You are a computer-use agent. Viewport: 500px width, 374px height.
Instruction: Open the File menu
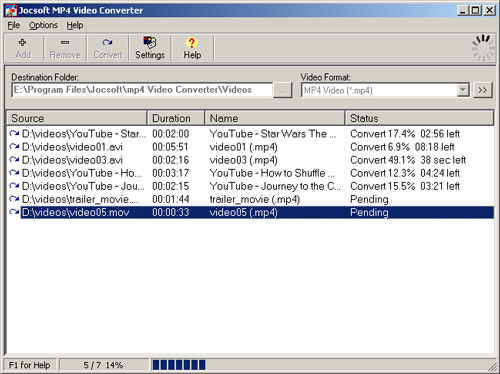[x=14, y=25]
